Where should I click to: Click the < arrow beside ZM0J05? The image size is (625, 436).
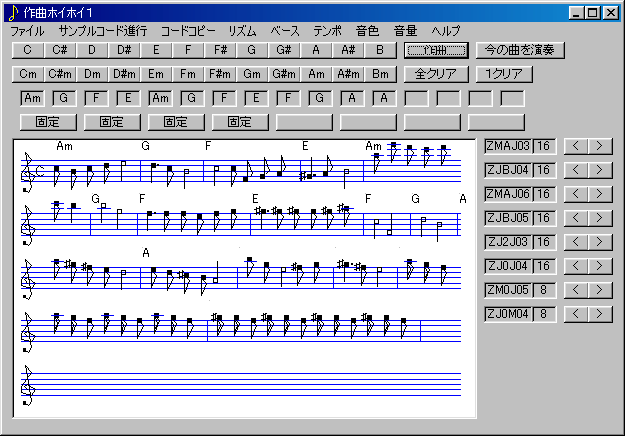(576, 290)
